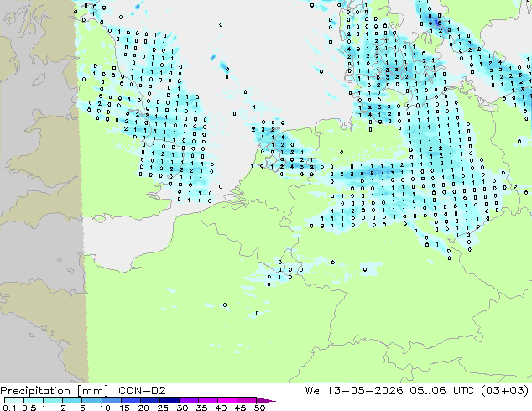532x411 pixels.
Task: Select the 0.5–1 mm legend swatch
Action: 34,400
